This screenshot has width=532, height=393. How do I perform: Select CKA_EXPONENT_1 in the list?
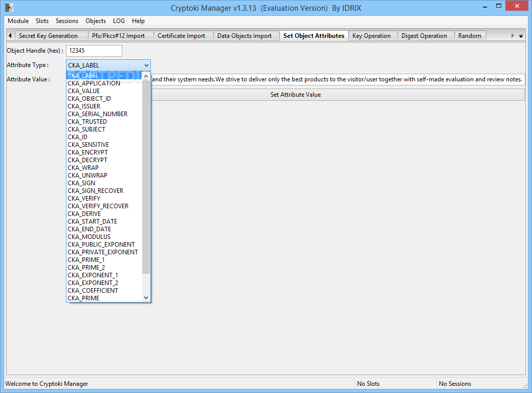104,275
